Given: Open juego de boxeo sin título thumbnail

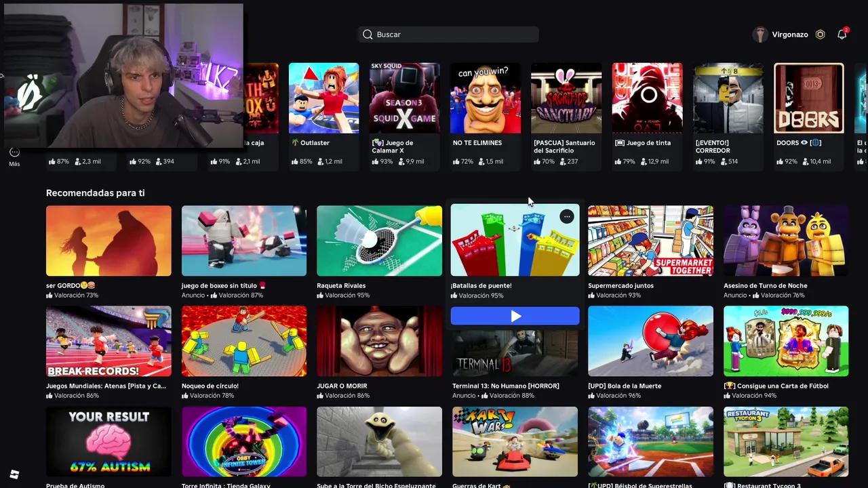Looking at the screenshot, I should (x=244, y=241).
